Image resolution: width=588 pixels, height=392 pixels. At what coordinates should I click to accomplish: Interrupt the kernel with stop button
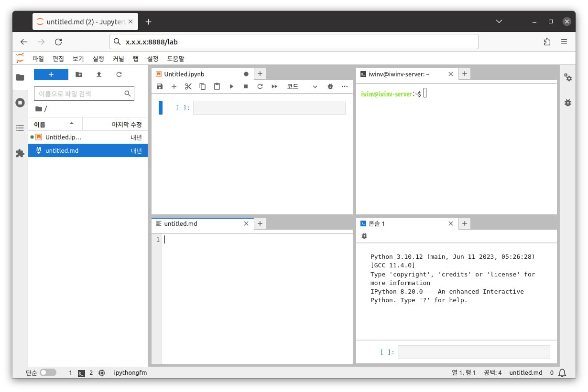[x=246, y=86]
